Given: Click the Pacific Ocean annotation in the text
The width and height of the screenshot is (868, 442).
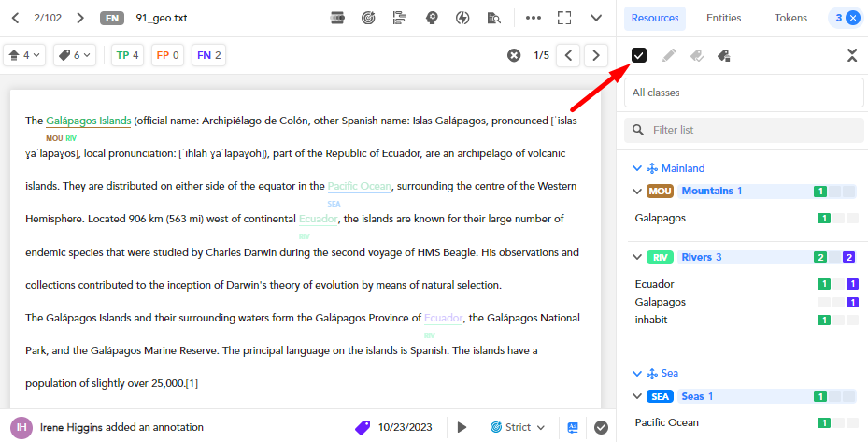Looking at the screenshot, I should (360, 186).
